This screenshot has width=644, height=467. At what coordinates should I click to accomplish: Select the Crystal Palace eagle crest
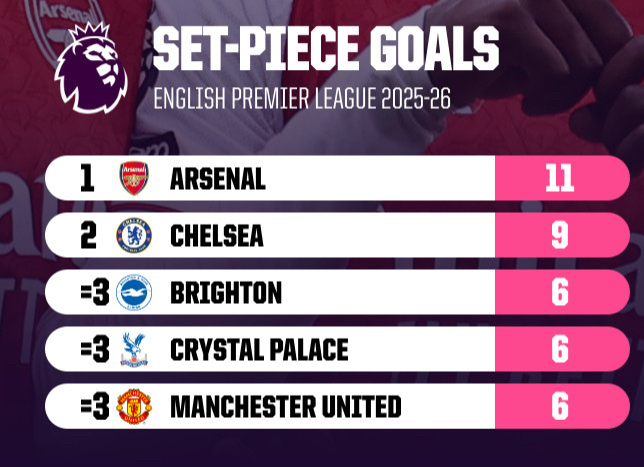[x=133, y=350]
